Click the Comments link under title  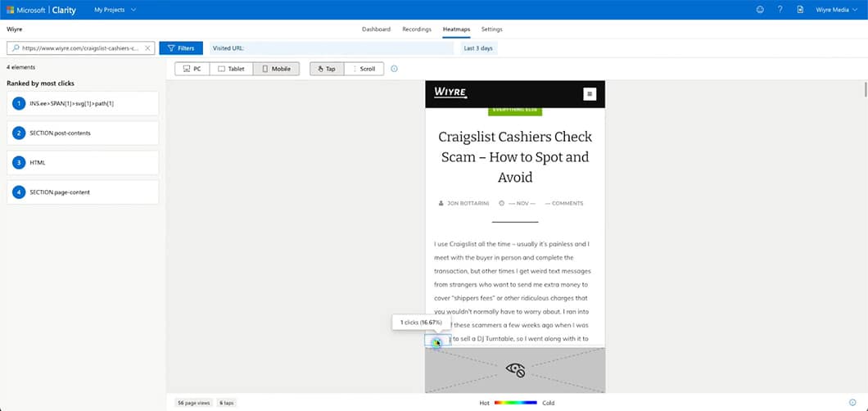[564, 204]
